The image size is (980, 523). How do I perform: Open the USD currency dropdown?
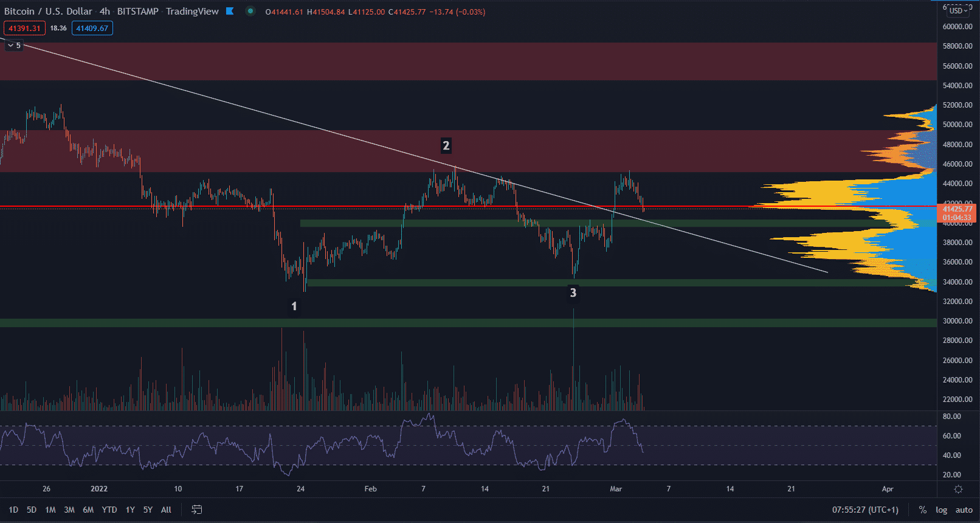pos(958,10)
